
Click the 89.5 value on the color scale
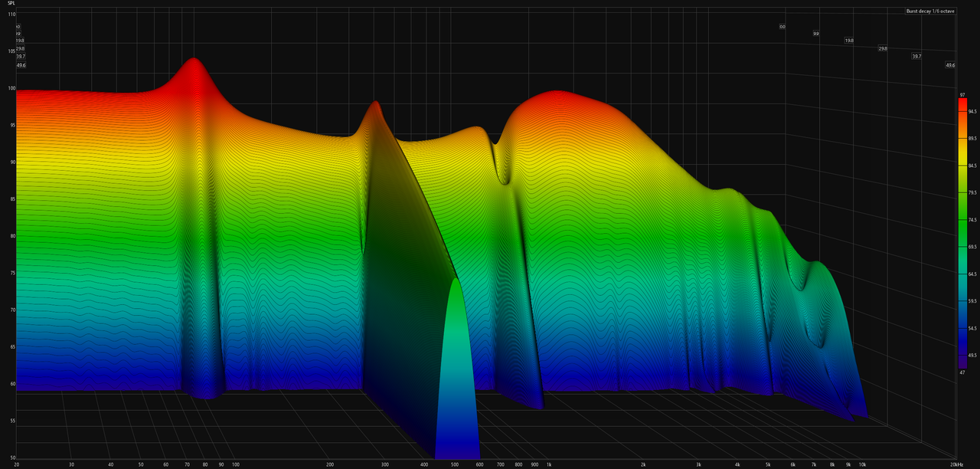(x=972, y=139)
